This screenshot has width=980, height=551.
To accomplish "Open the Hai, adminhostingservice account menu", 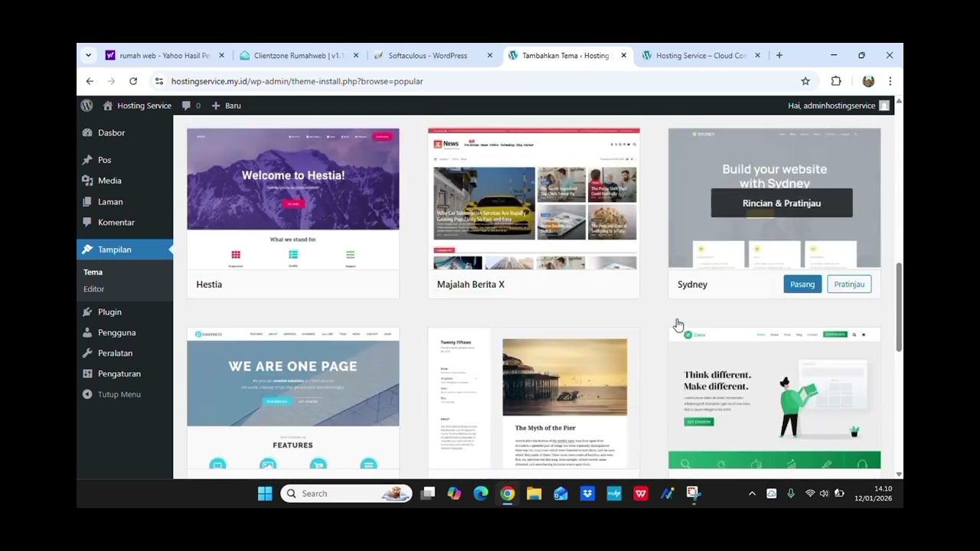I will [x=838, y=106].
